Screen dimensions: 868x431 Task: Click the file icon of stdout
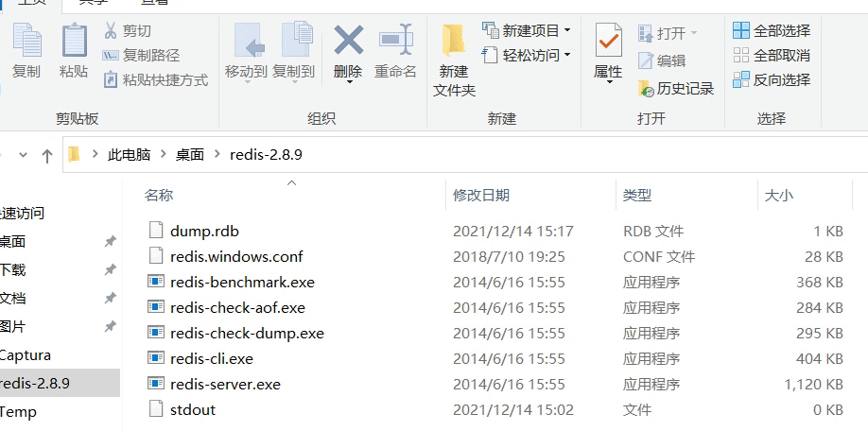coord(156,409)
